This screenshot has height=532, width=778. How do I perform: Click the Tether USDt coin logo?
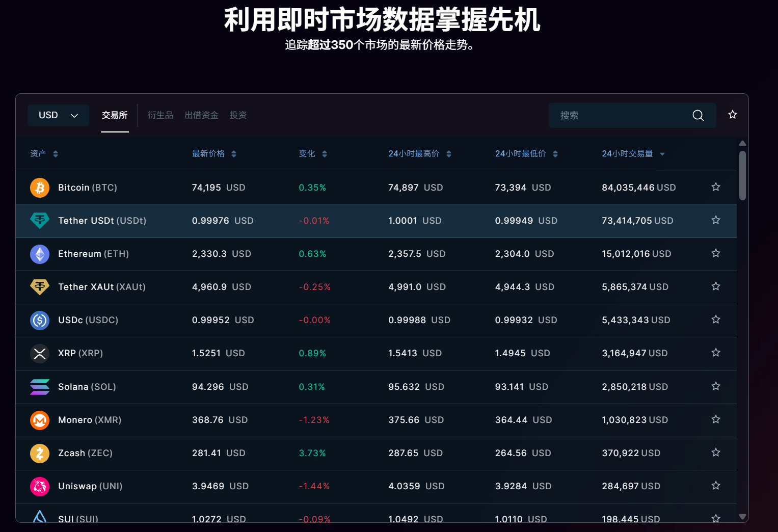(x=39, y=221)
